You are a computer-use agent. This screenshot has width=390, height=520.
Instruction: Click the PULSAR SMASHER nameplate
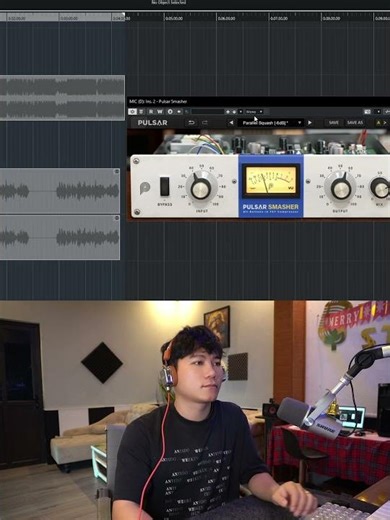(x=270, y=209)
